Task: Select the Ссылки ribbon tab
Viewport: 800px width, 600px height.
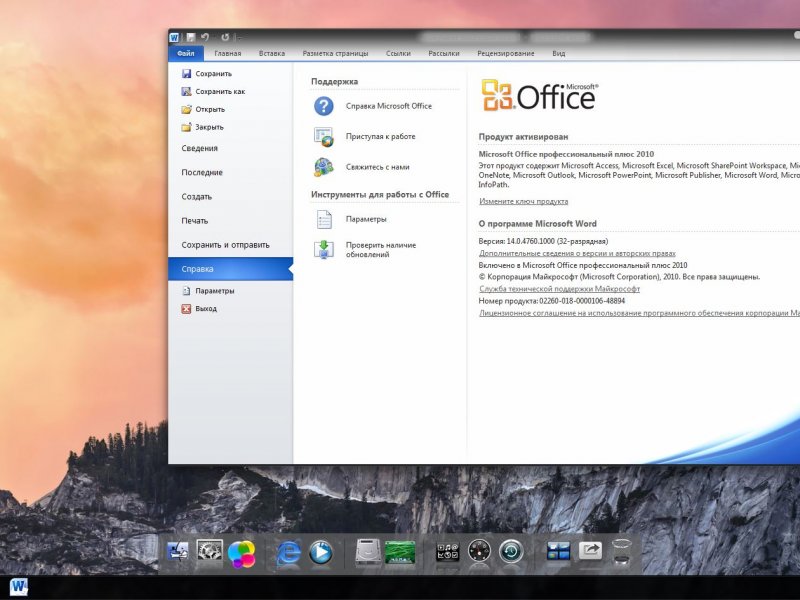Action: [x=398, y=53]
